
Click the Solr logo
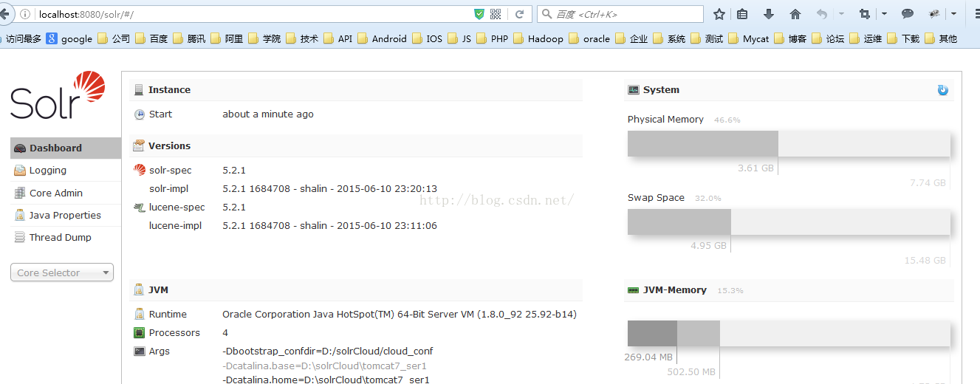coord(58,95)
